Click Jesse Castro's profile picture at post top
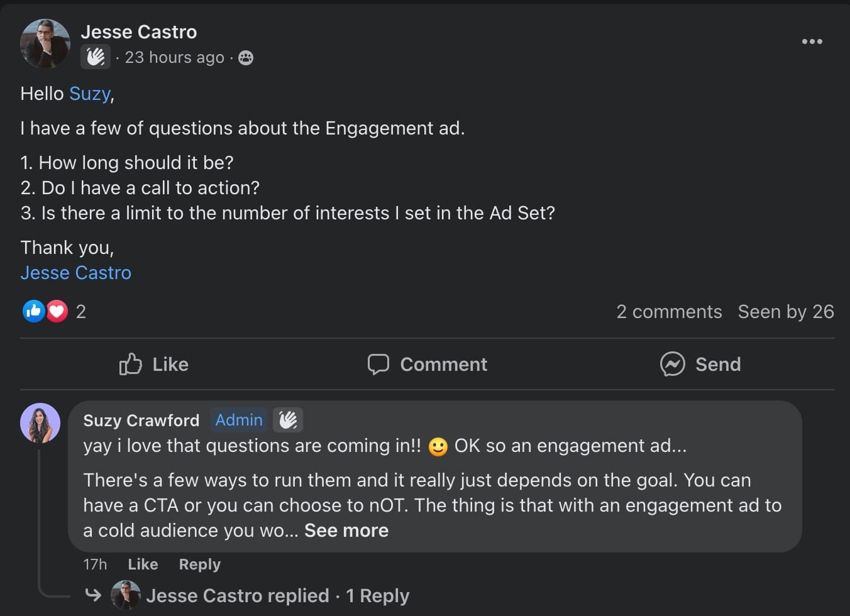The height and width of the screenshot is (616, 850). 45,43
